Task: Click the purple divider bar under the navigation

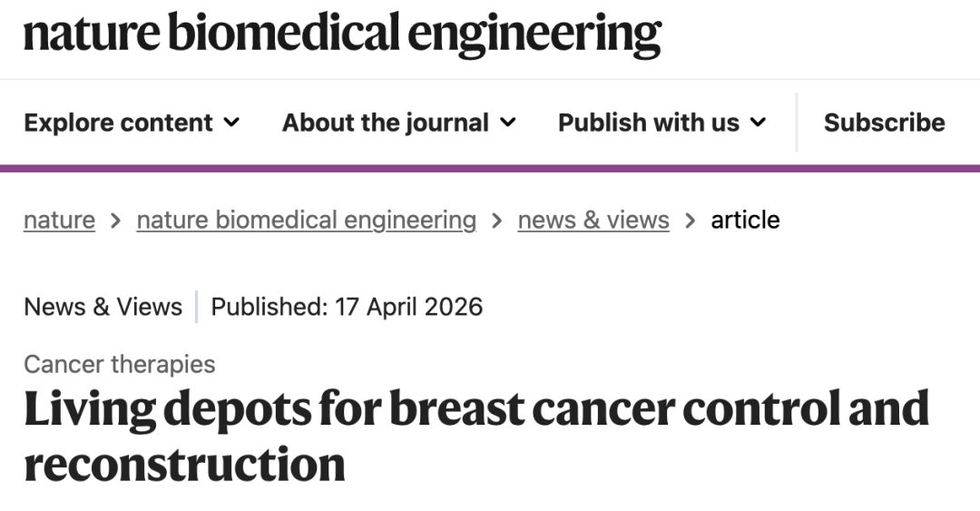Action: [490, 168]
